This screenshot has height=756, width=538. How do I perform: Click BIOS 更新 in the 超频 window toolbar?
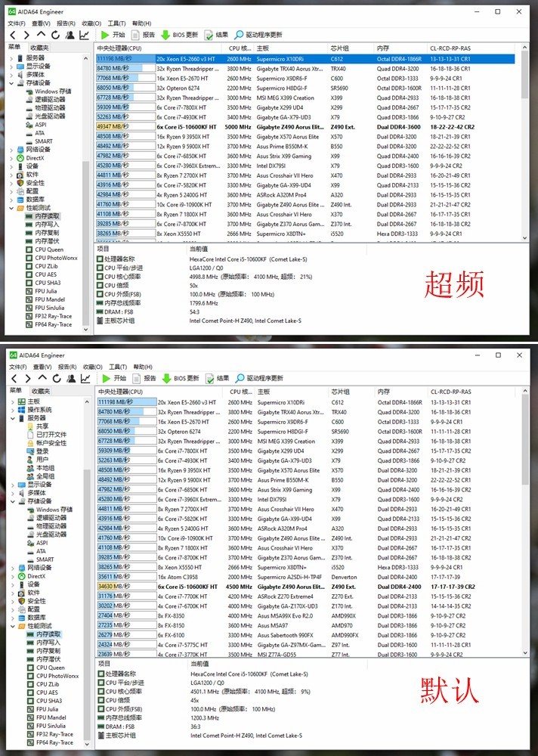point(180,35)
